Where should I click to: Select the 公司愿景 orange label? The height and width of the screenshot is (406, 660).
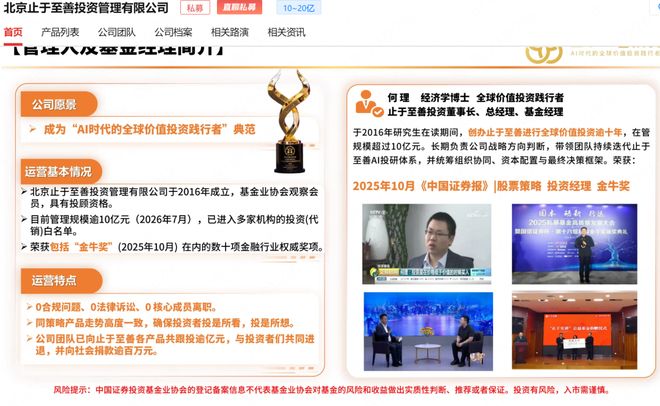tap(59, 104)
